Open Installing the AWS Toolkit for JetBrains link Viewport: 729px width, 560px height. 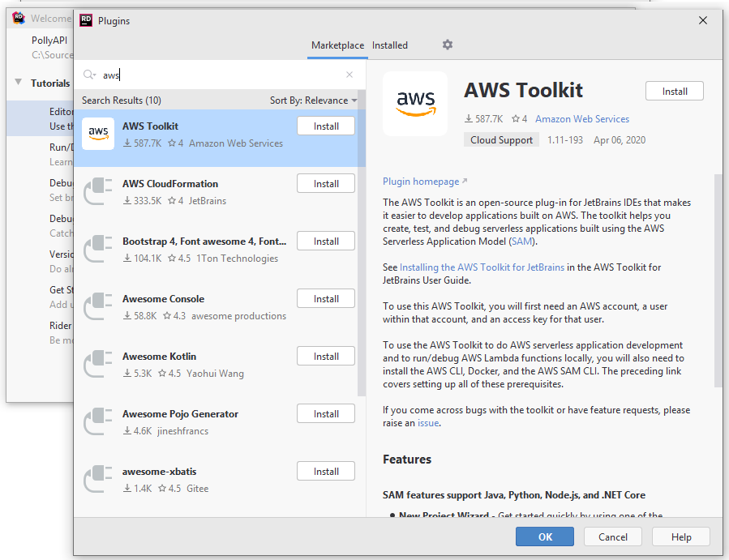[482, 267]
